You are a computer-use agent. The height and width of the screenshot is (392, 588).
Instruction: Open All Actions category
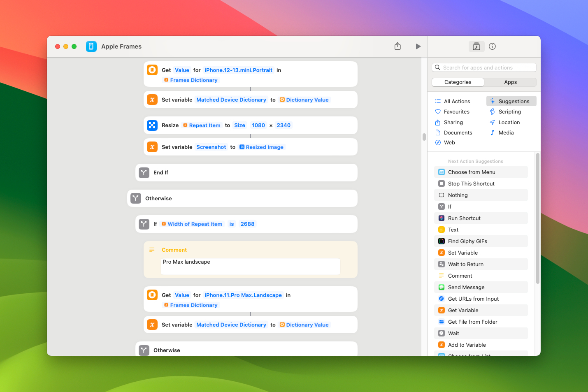pos(457,101)
